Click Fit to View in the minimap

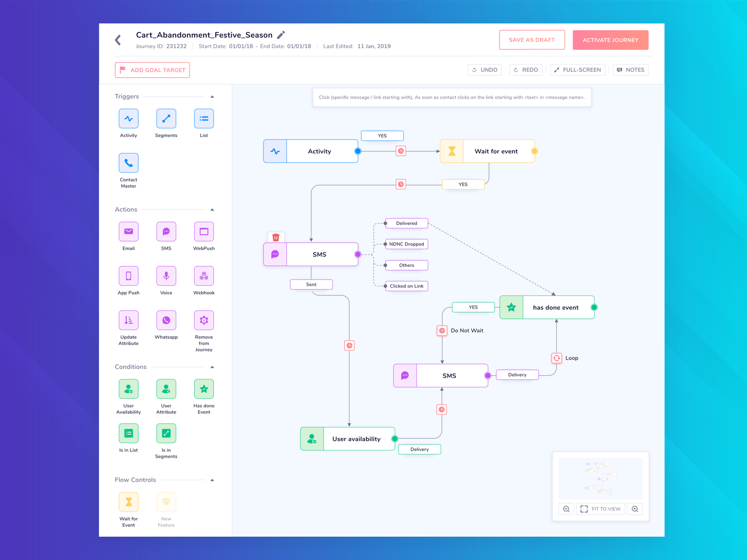pyautogui.click(x=601, y=509)
